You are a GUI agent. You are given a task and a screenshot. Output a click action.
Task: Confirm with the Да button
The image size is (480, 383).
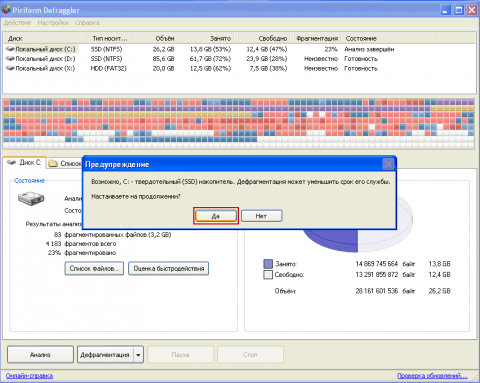point(216,216)
